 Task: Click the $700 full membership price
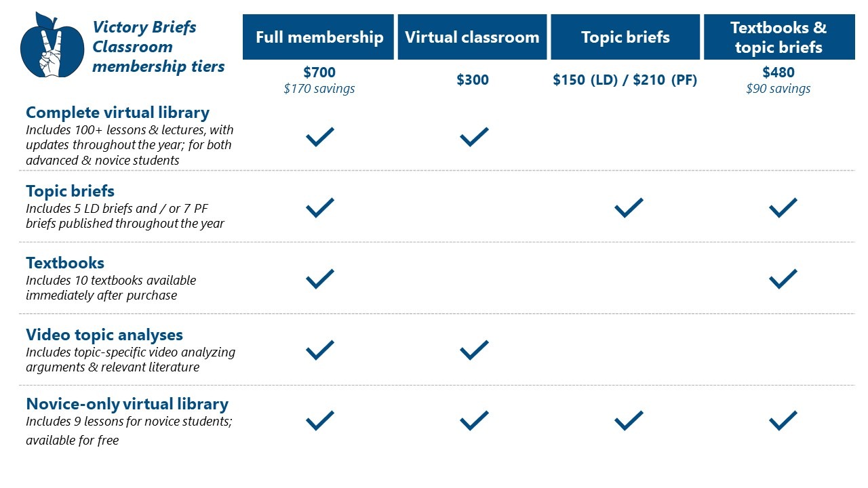319,73
